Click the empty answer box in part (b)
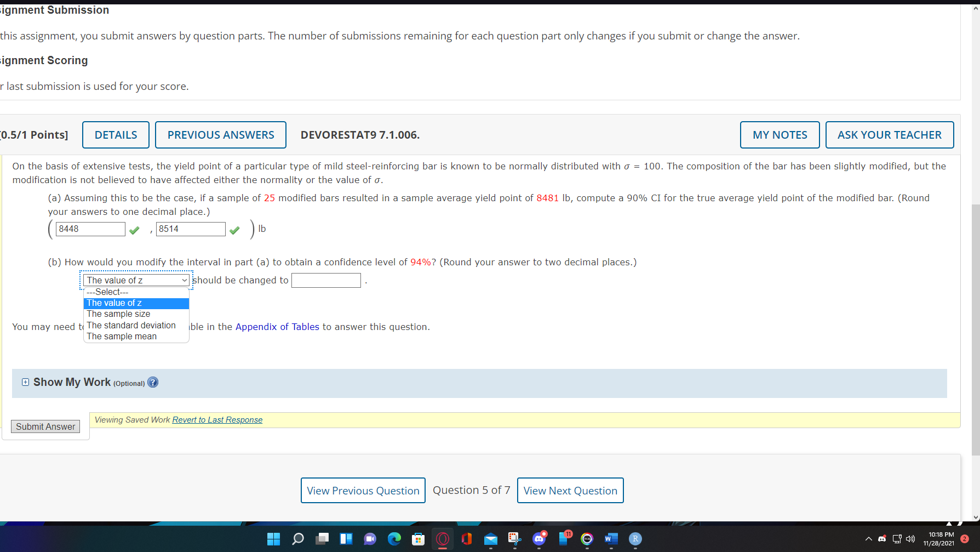The height and width of the screenshot is (552, 980). [x=325, y=280]
